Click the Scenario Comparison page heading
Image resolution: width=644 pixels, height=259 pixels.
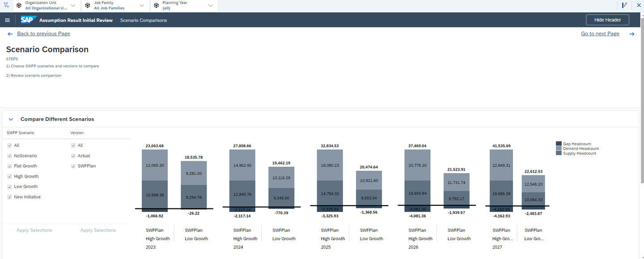tap(47, 50)
